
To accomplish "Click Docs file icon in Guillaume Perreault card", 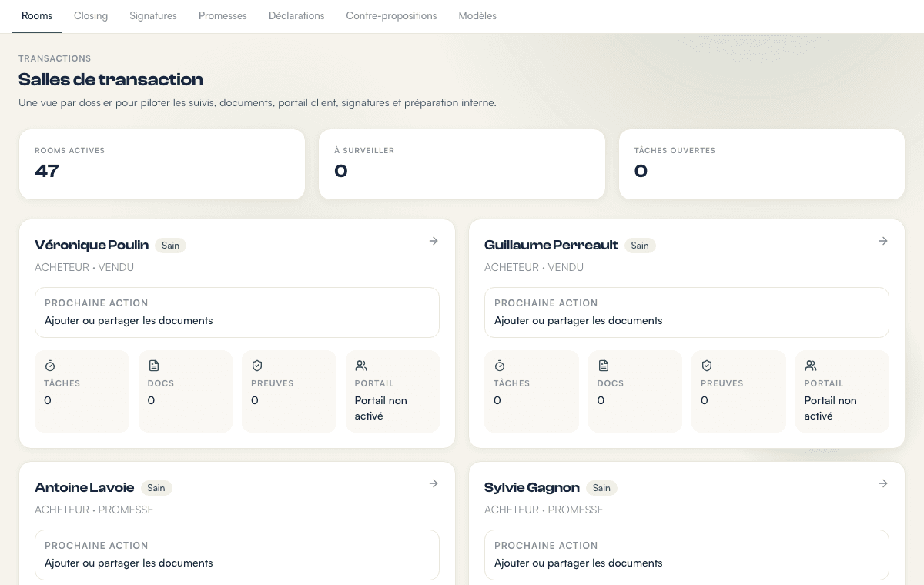I will (x=603, y=366).
